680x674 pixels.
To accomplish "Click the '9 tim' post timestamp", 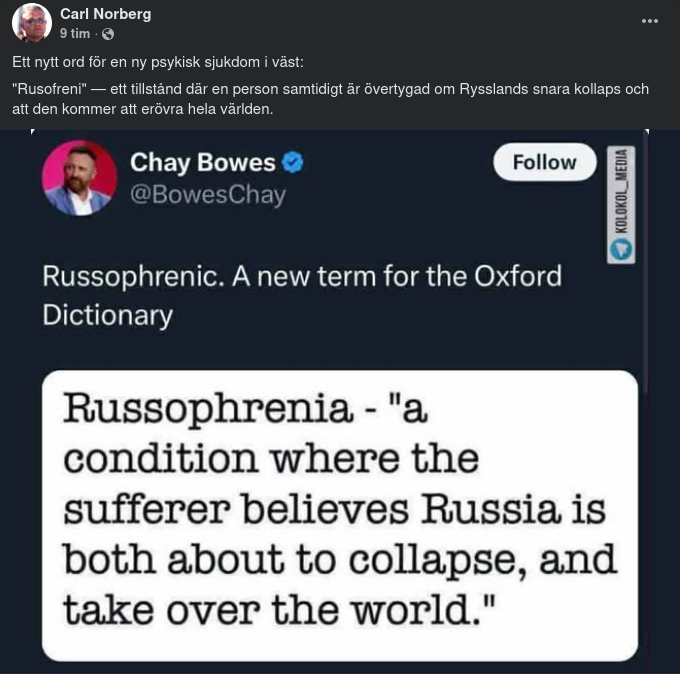I will click(76, 34).
